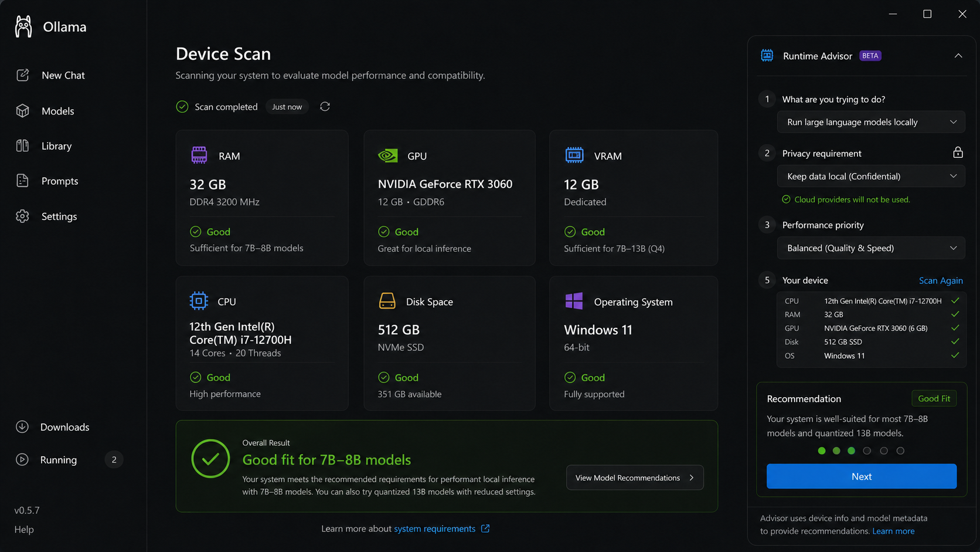Click the Runtime Advisor robot icon
Viewport: 980px width, 552px height.
coord(767,56)
